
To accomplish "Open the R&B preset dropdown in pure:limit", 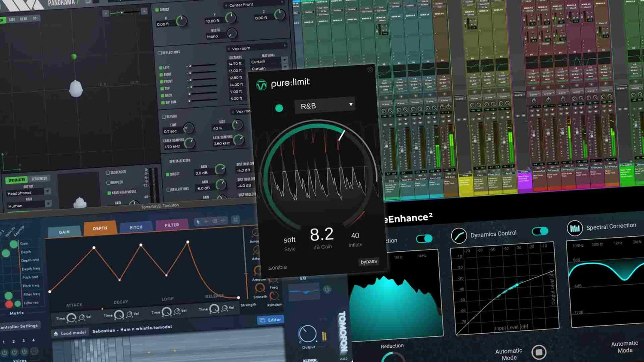I will pos(325,105).
